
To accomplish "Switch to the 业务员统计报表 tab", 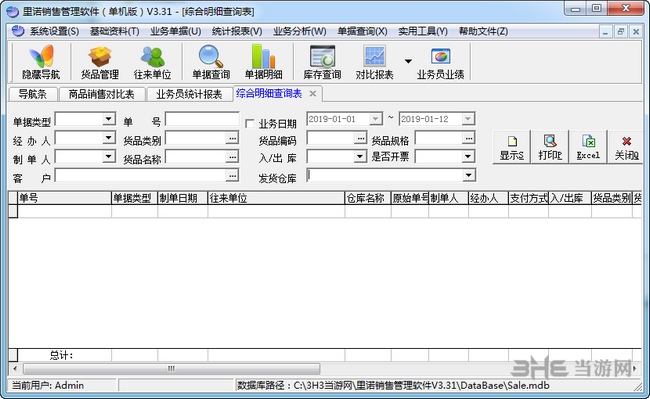I will (189, 94).
